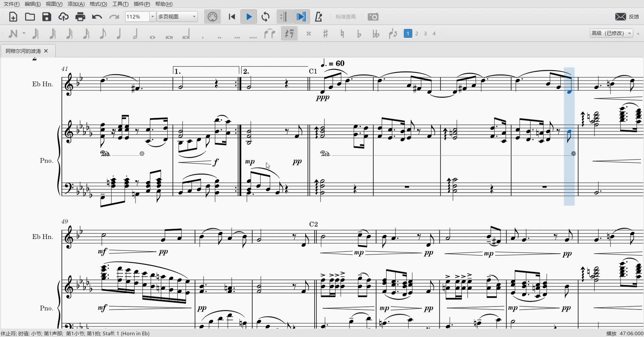Image resolution: width=644 pixels, height=337 pixels.
Task: Open 文件(F) menu
Action: tap(11, 4)
